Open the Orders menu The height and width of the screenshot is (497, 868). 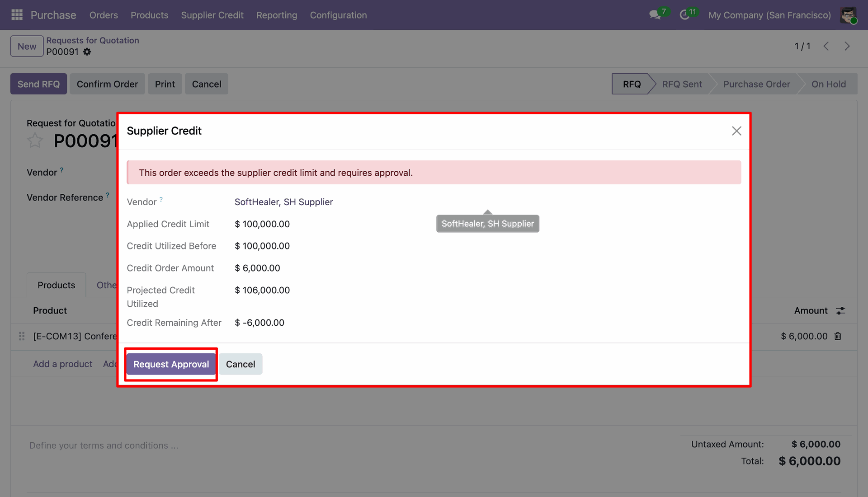104,15
